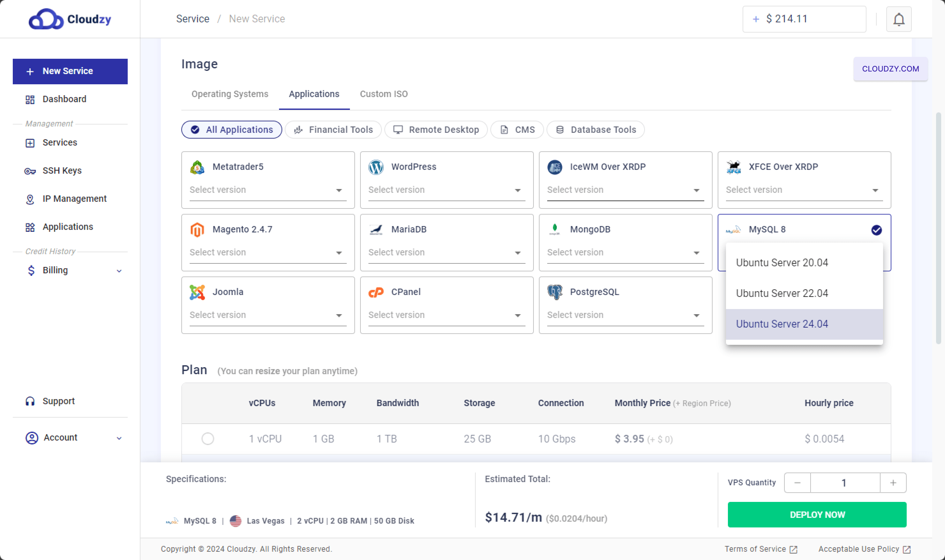This screenshot has width=945, height=560.
Task: Click the IP Management pin icon
Action: coord(30,199)
